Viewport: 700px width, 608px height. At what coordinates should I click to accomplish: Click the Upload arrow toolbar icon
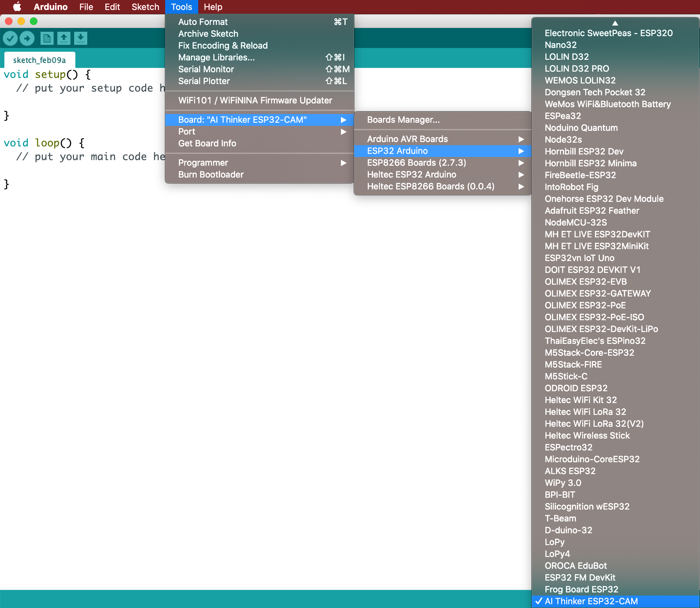point(27,38)
